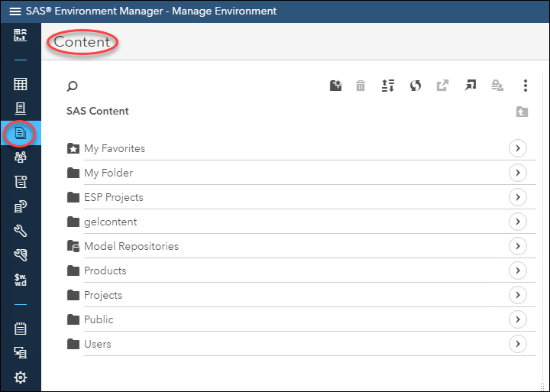Viewport: 550px width, 392px height.
Task: Expand Model Repositories with its chevron
Action: (518, 246)
